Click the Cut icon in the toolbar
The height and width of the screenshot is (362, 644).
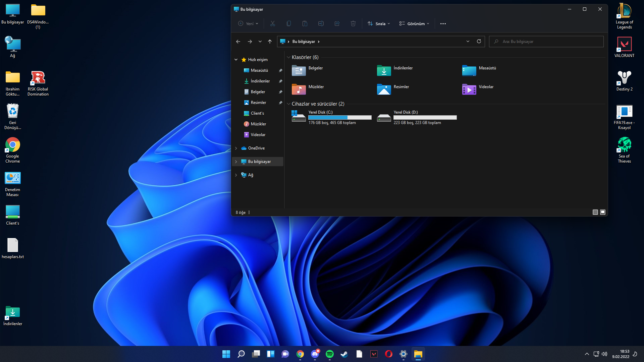(x=272, y=23)
